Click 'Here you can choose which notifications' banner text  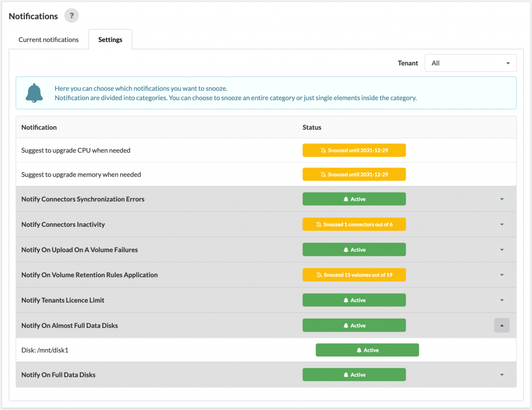(x=141, y=88)
